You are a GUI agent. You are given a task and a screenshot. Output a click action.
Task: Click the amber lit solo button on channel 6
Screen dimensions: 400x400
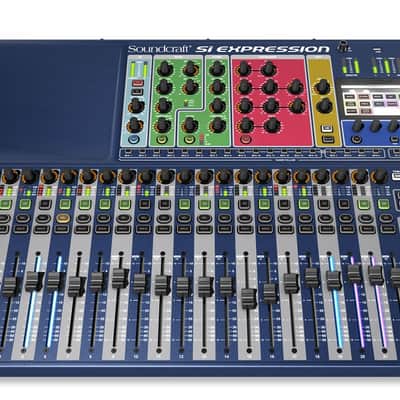[63, 219]
